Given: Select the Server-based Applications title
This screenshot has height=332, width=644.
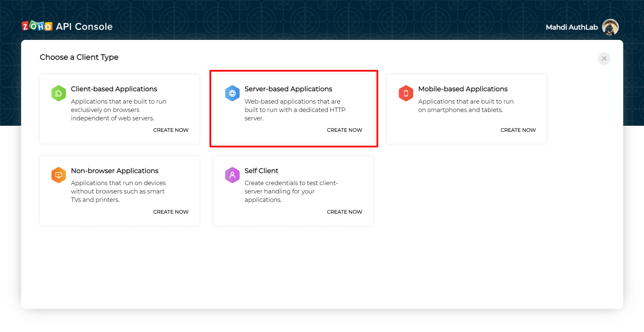Looking at the screenshot, I should pos(288,89).
